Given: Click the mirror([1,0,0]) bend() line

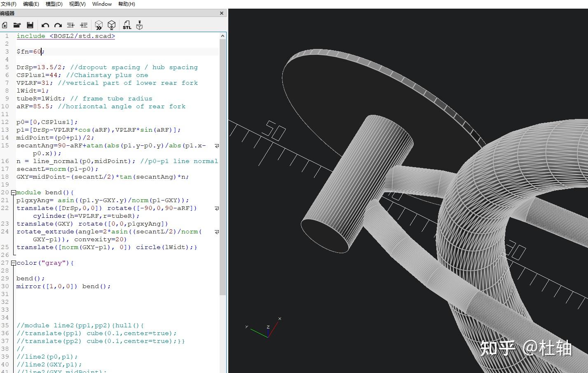Looking at the screenshot, I should (x=63, y=286).
